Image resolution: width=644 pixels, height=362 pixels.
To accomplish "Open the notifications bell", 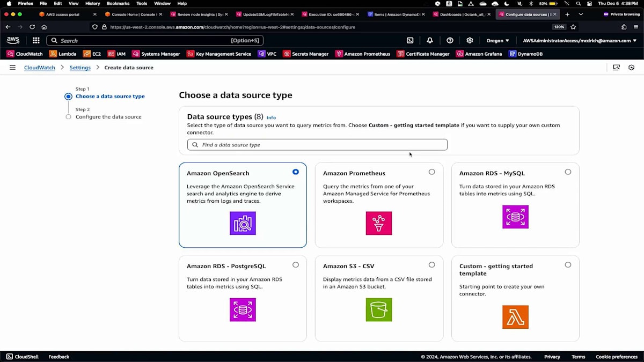I will click(x=430, y=40).
